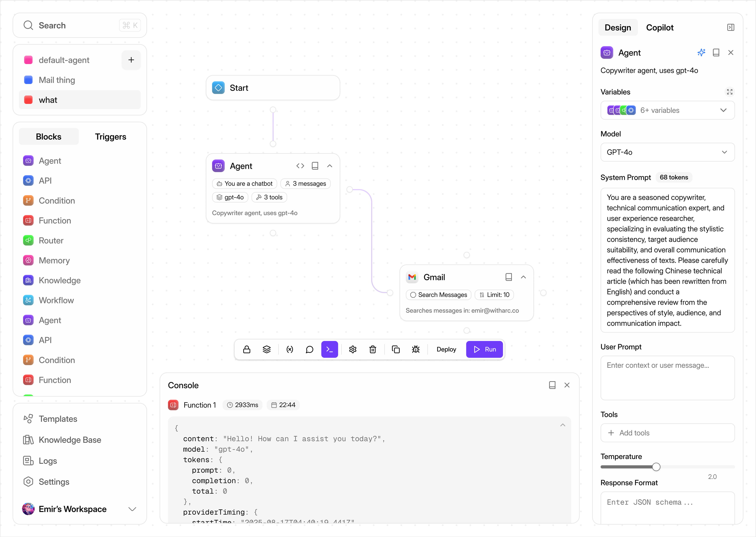
Task: Expand the 6+ variables dropdown
Action: click(x=667, y=110)
